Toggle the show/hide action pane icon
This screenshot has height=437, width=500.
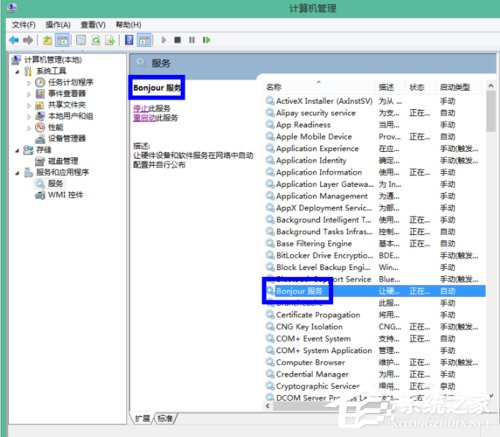(144, 40)
